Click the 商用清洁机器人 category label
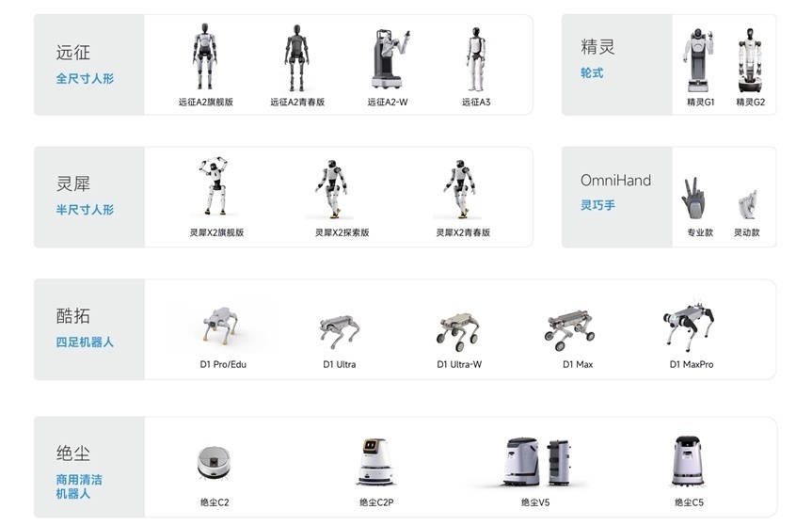Image resolution: width=812 pixels, height=525 pixels. (79, 486)
